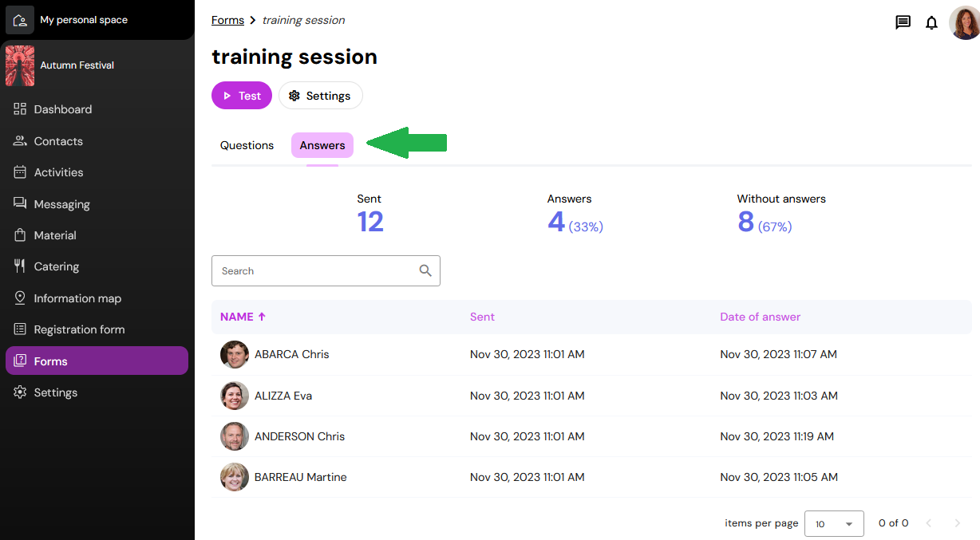This screenshot has height=540, width=980.
Task: Switch to the Answers tab
Action: pyautogui.click(x=322, y=145)
